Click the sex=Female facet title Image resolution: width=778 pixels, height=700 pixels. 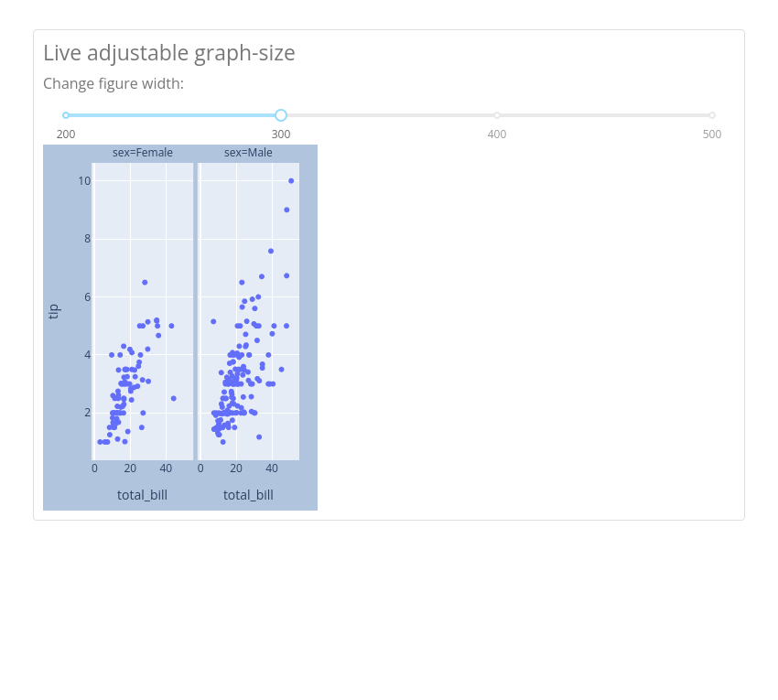143,152
